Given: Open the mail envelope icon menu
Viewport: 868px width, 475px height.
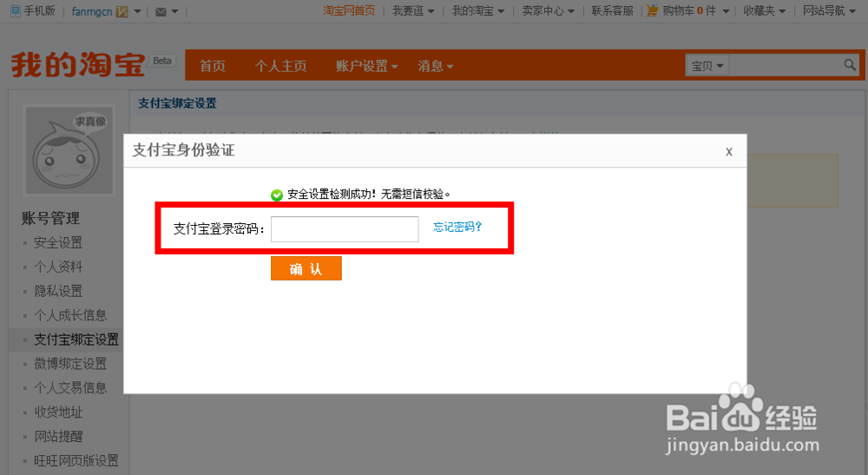Looking at the screenshot, I should pyautogui.click(x=167, y=11).
